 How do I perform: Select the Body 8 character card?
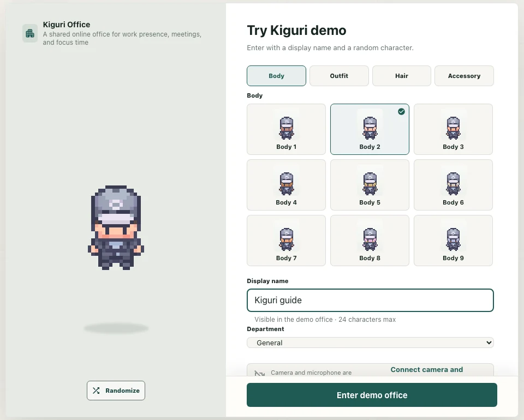click(370, 241)
